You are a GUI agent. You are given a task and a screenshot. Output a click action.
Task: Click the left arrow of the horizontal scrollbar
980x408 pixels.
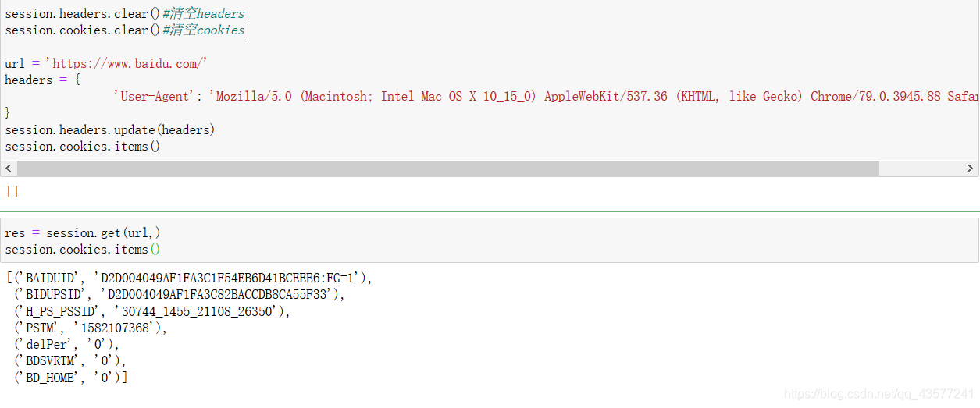click(9, 169)
